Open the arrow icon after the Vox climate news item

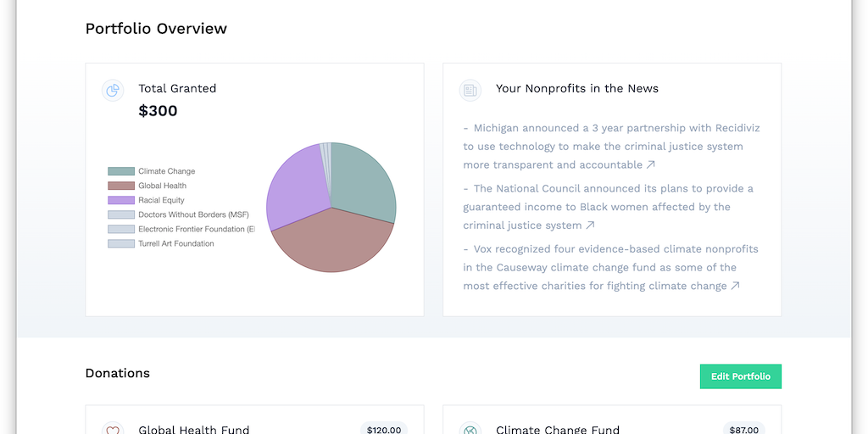pos(736,287)
